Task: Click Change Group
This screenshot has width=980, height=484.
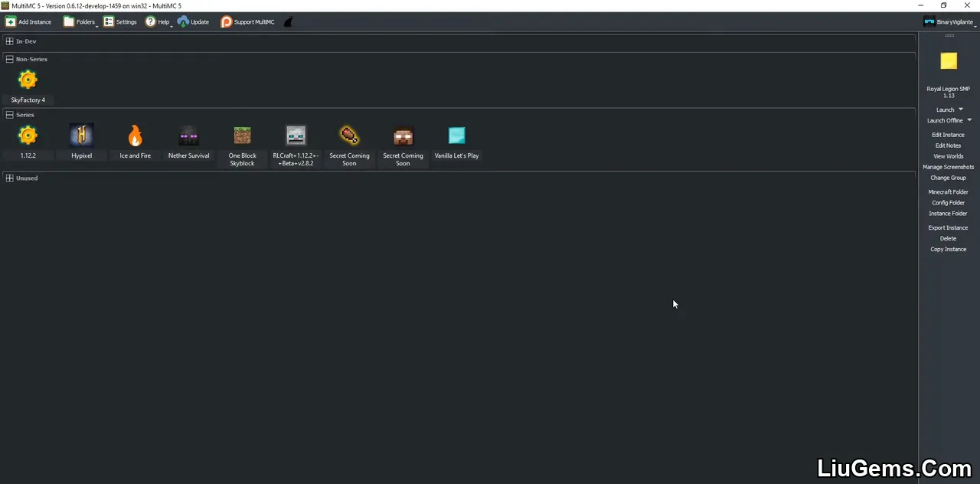Action: pyautogui.click(x=948, y=178)
